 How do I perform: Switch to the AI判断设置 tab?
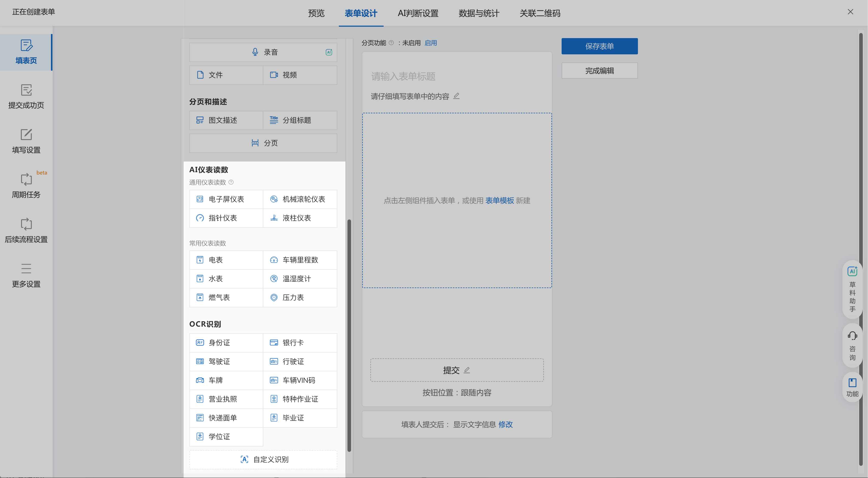pos(418,13)
